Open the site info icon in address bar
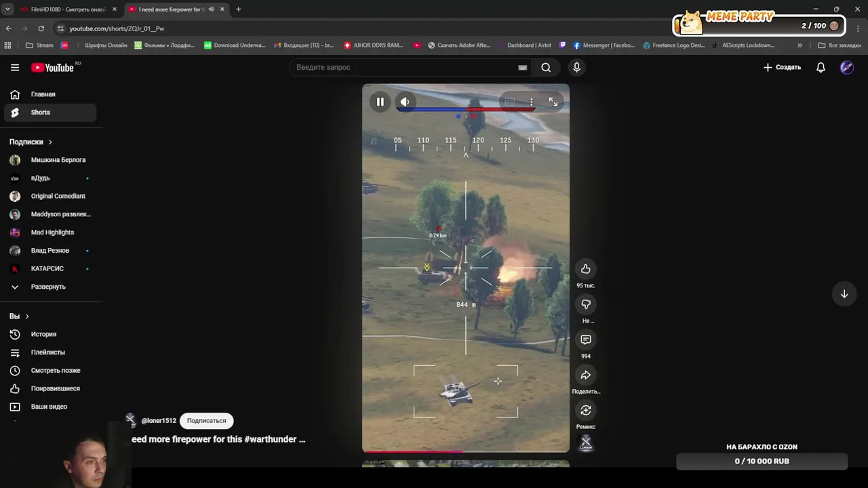The image size is (868, 488). click(60, 28)
